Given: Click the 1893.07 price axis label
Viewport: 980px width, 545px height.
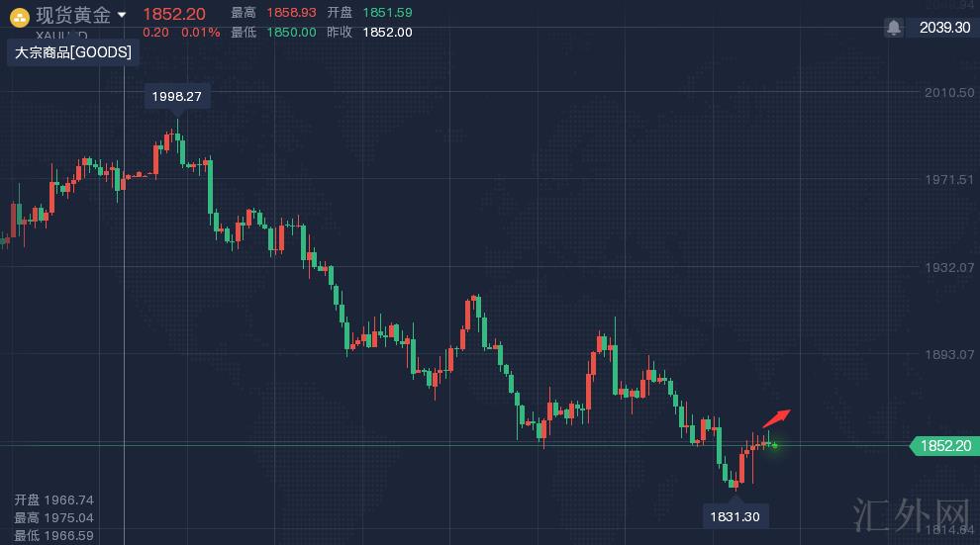Looking at the screenshot, I should [947, 354].
